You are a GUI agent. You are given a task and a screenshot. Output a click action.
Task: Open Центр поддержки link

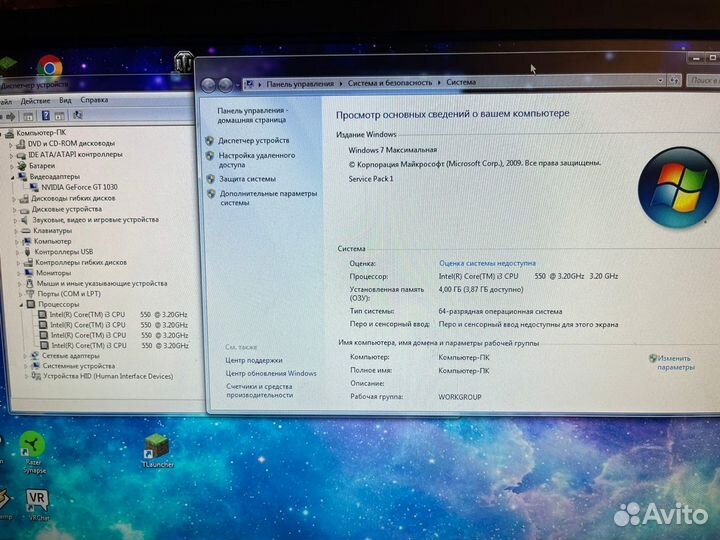click(x=254, y=360)
